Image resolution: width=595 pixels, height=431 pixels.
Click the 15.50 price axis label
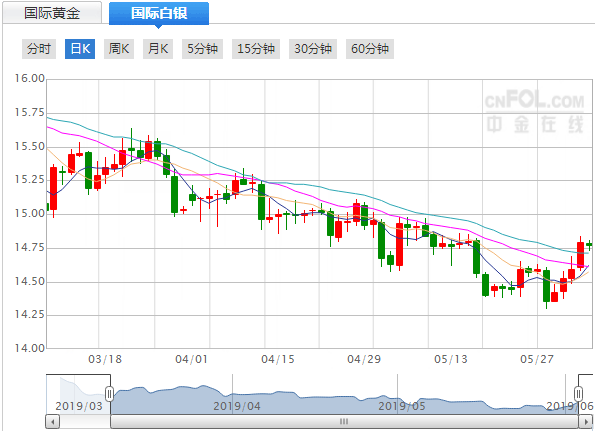coord(30,146)
